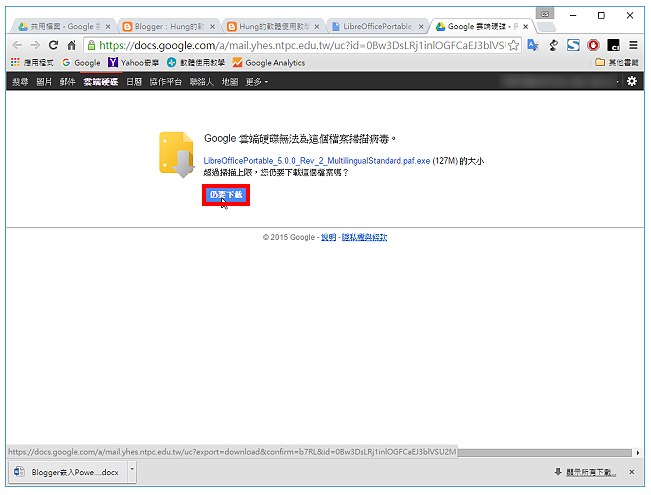The width and height of the screenshot is (651, 495).
Task: Switch to the third Blogger Hung tab
Action: pos(273,27)
